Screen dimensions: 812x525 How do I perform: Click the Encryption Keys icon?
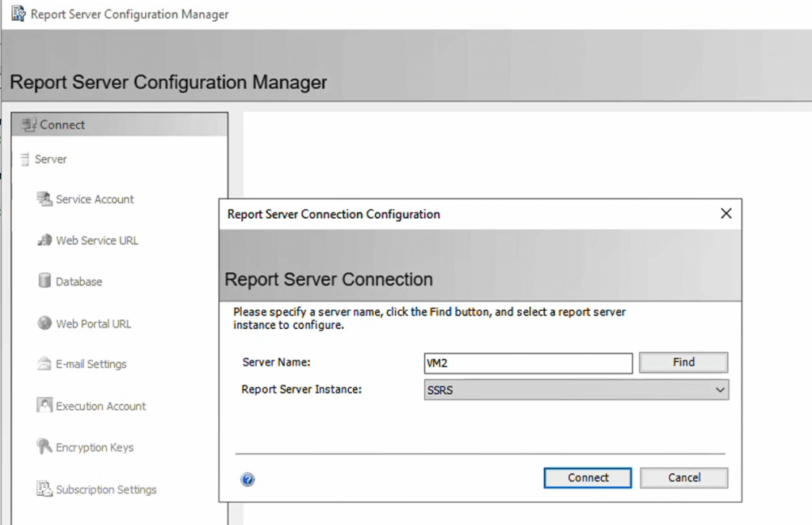[x=44, y=447]
